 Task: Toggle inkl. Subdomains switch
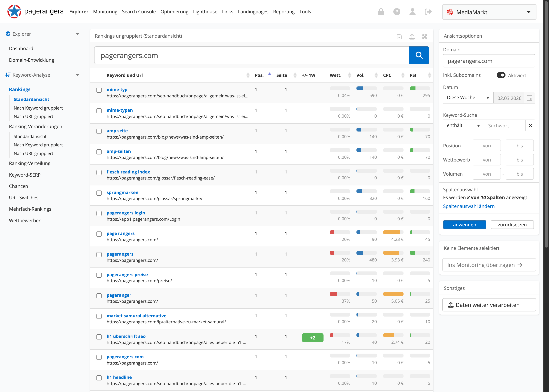click(x=501, y=75)
